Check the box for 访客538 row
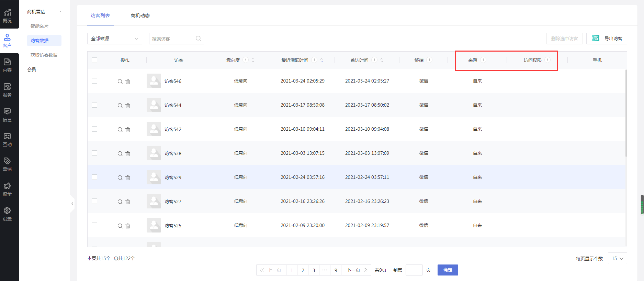The height and width of the screenshot is (281, 644). point(94,153)
